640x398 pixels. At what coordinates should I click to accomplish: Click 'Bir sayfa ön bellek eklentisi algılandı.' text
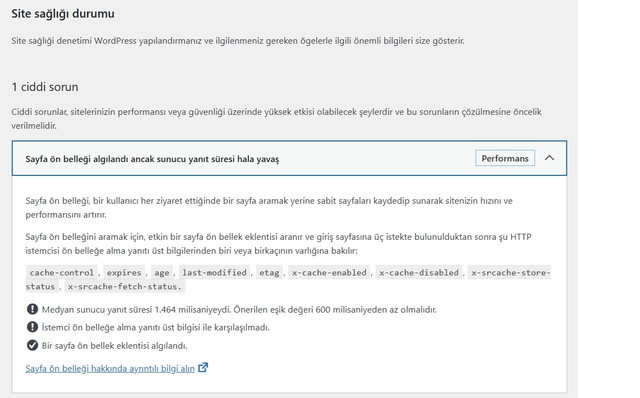[x=114, y=346]
